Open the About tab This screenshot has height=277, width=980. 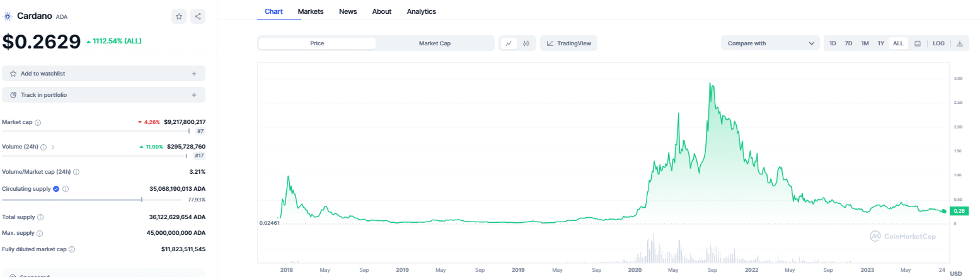tap(382, 11)
